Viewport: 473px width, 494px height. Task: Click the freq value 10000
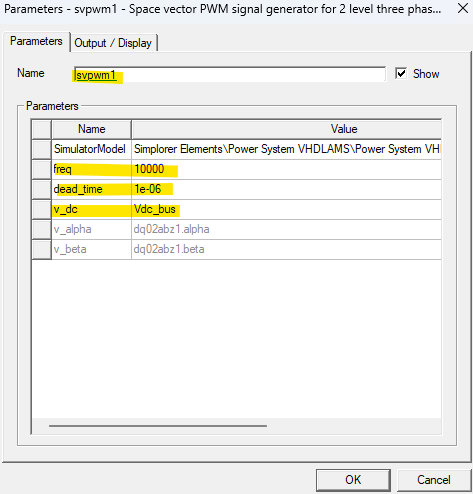pos(286,169)
